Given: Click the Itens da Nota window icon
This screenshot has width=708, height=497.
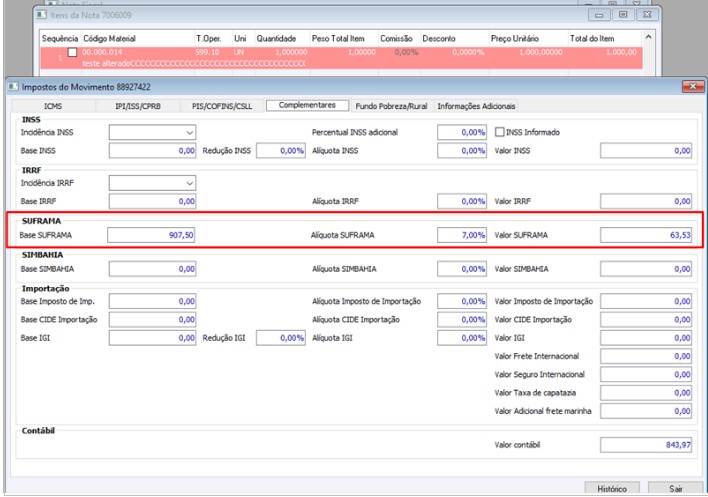Looking at the screenshot, I should [41, 16].
